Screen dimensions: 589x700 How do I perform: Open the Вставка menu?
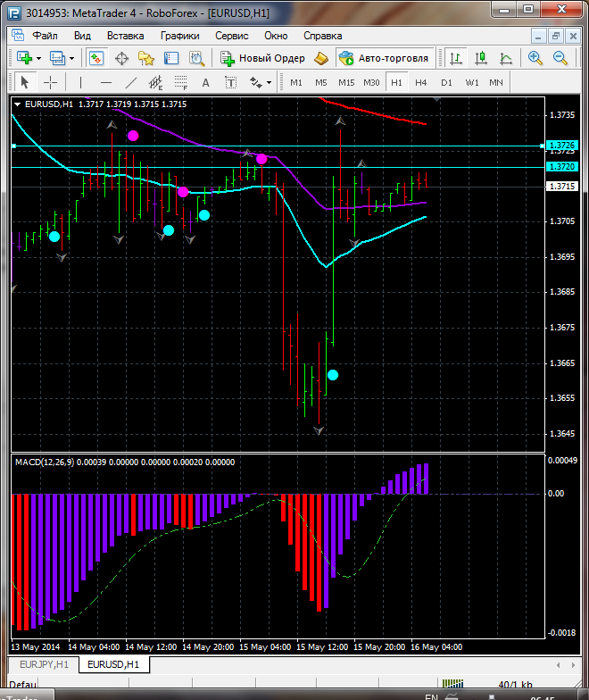coord(125,36)
